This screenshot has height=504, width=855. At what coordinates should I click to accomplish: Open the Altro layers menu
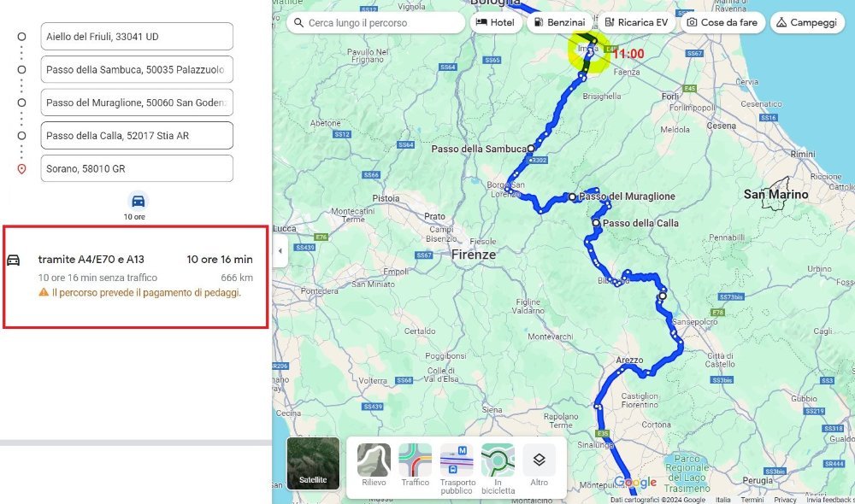pos(540,466)
